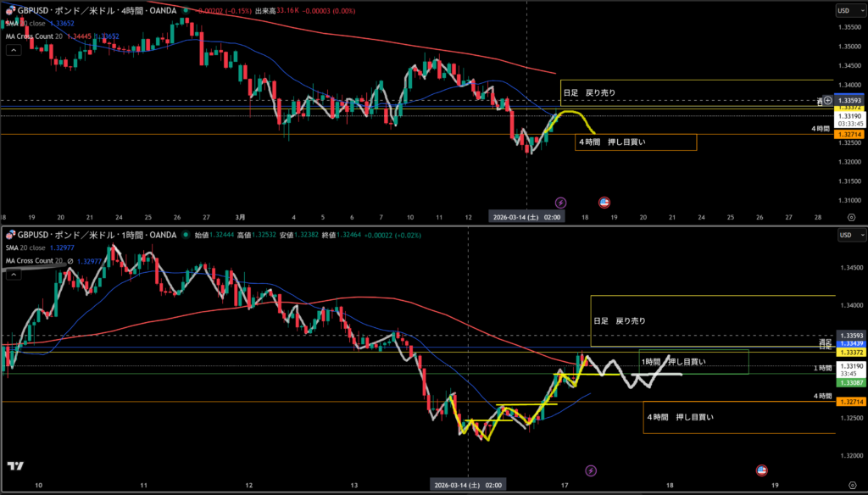Open time axis settings gear on the 1-hour chart
Viewport: 868px width, 495px height.
coord(850,487)
